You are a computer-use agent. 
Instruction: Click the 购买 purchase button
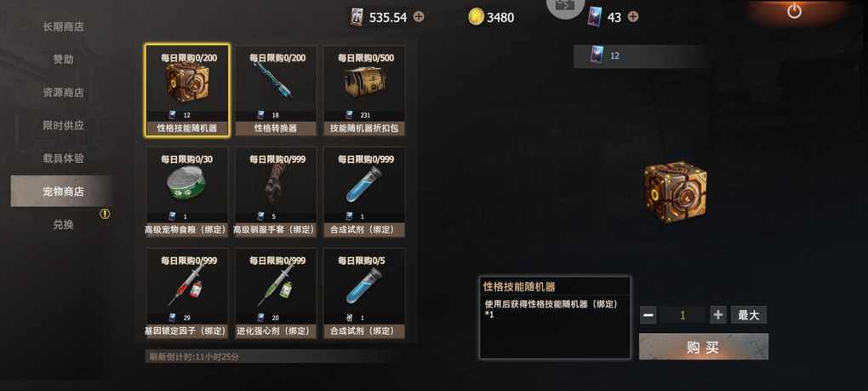(704, 347)
